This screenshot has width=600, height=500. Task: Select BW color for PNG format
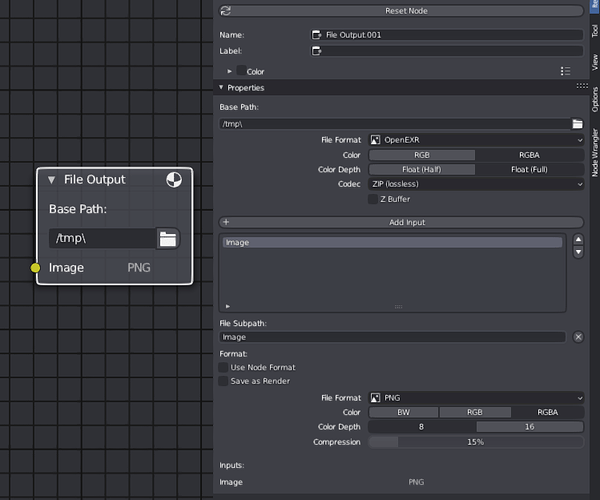(x=403, y=412)
